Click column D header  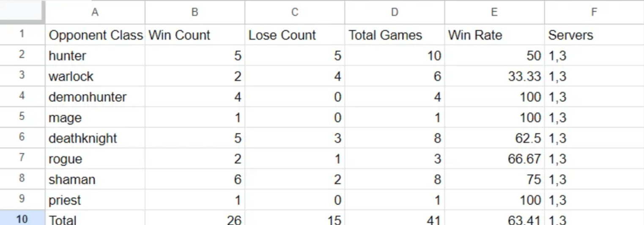coord(394,12)
